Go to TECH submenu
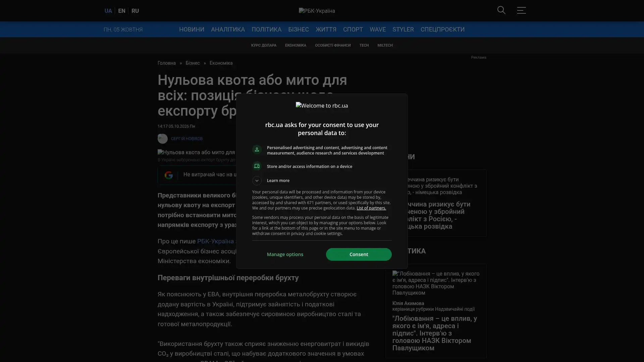The height and width of the screenshot is (362, 644). [x=364, y=45]
